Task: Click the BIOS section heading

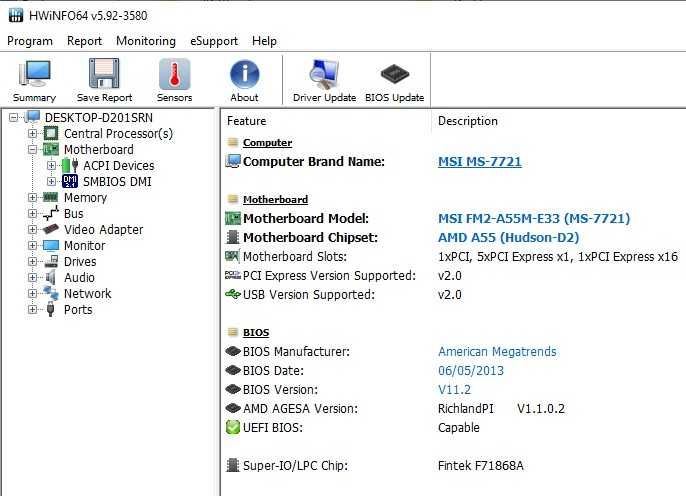Action: click(256, 332)
